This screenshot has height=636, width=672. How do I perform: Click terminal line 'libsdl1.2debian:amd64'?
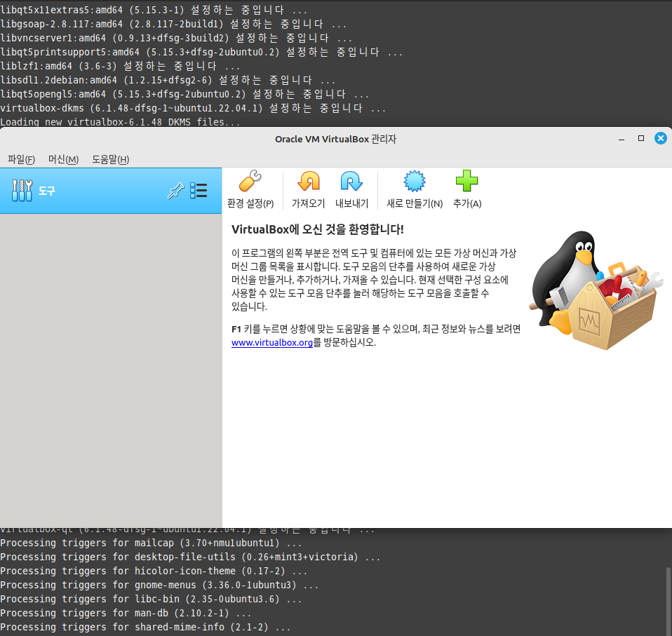point(168,80)
